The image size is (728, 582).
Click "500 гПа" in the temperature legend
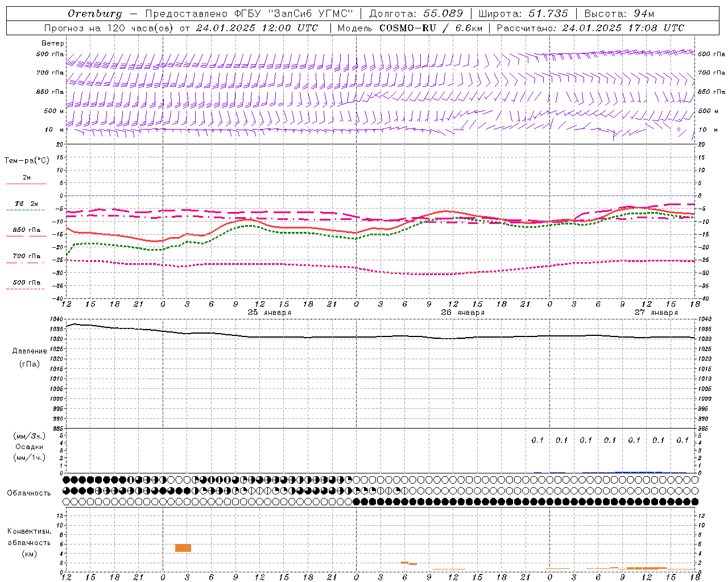pyautogui.click(x=26, y=282)
